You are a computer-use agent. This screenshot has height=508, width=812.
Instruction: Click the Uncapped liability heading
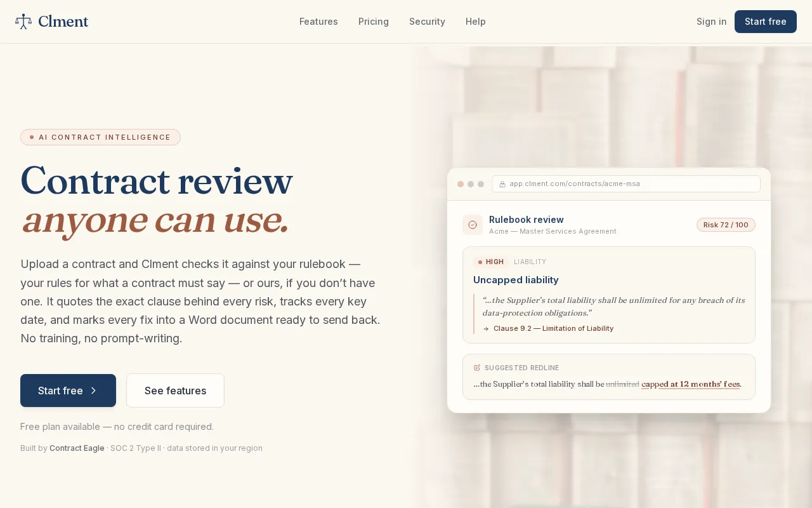(516, 280)
